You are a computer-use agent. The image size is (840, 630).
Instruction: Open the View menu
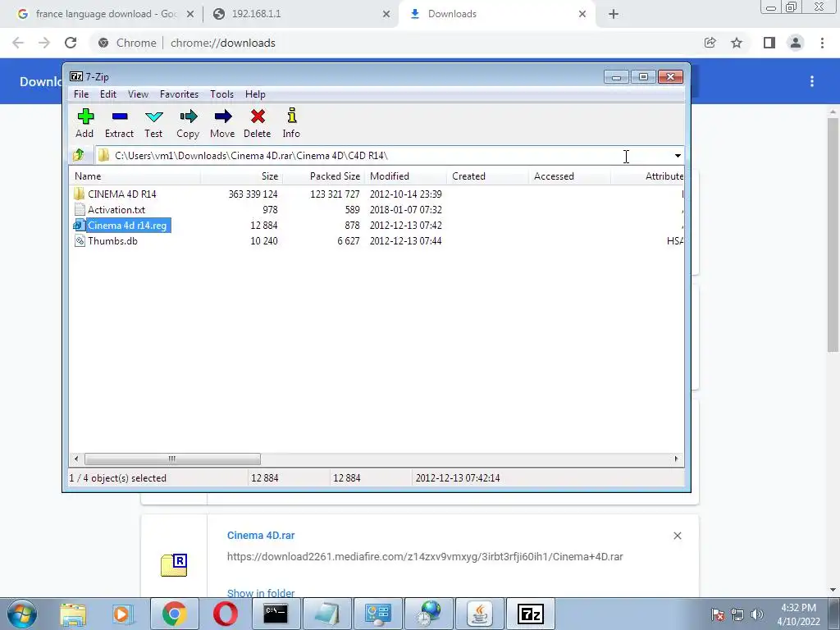point(138,94)
